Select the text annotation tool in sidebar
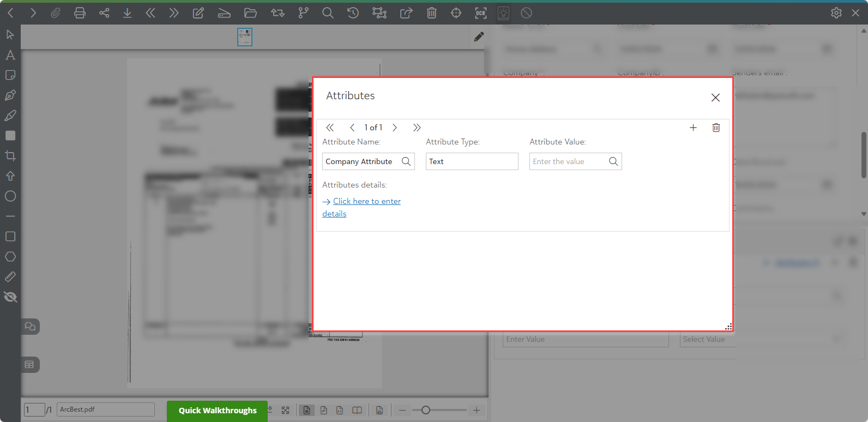This screenshot has width=868, height=422. pyautogui.click(x=10, y=55)
